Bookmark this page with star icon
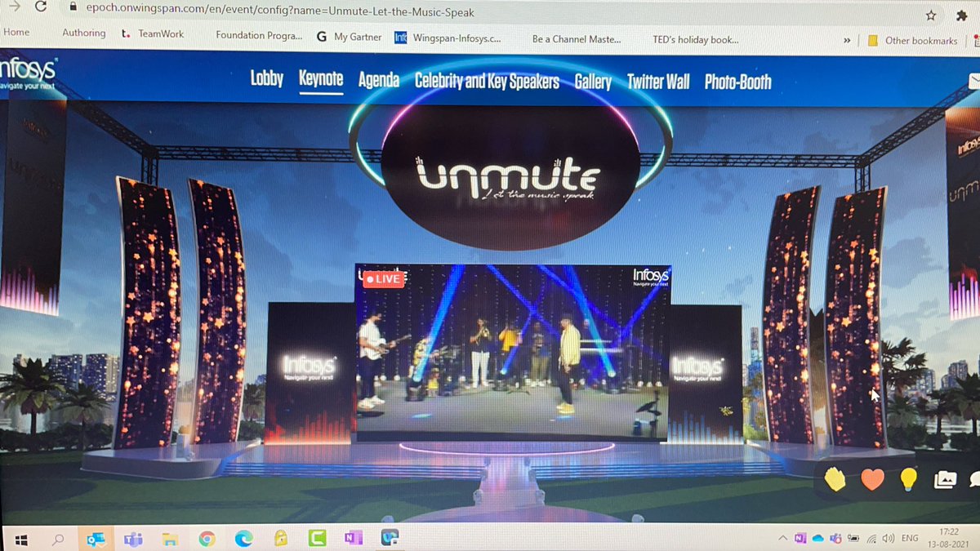Viewport: 980px width, 551px height. [x=931, y=16]
